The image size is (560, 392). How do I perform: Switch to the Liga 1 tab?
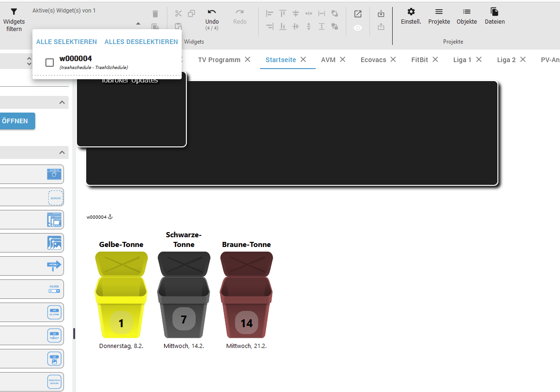point(463,60)
